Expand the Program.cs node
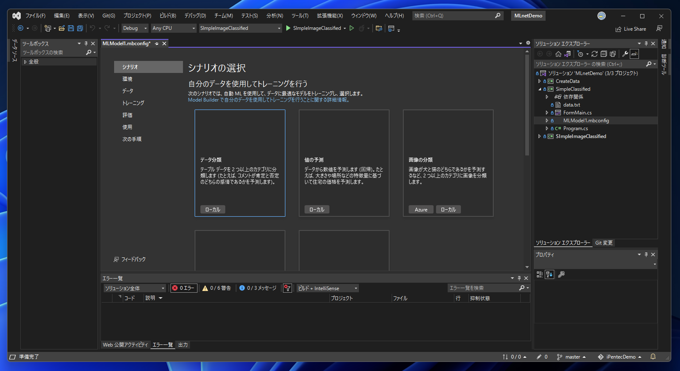 547,128
